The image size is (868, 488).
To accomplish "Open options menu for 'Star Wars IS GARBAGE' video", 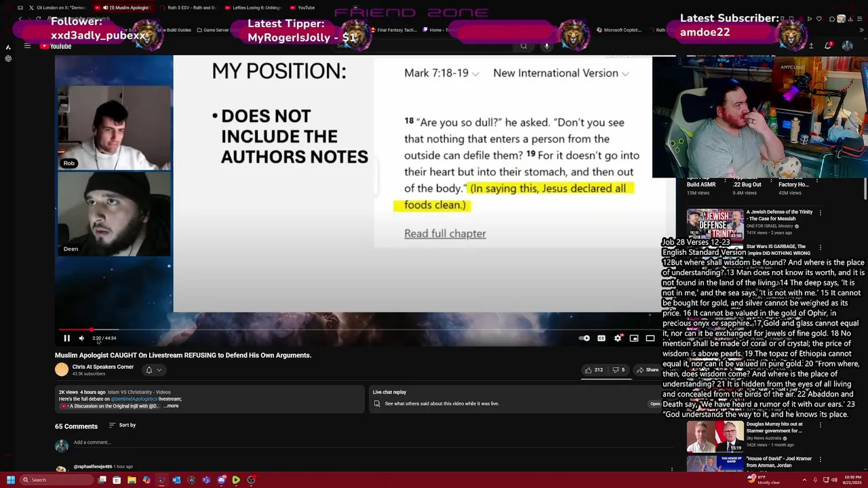I will [x=820, y=247].
